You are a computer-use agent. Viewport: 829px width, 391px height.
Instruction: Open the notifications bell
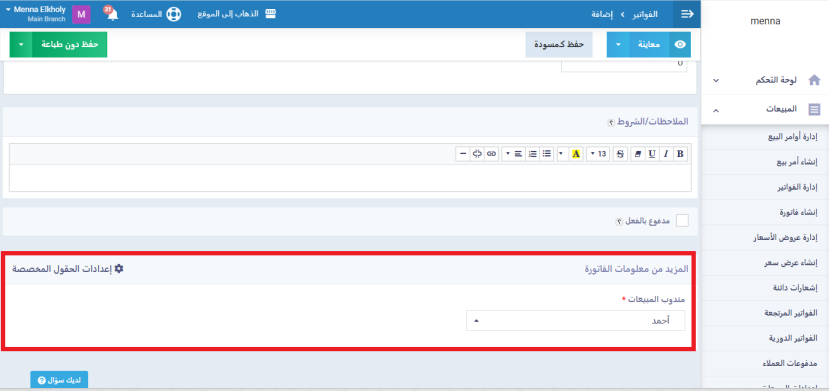(112, 14)
